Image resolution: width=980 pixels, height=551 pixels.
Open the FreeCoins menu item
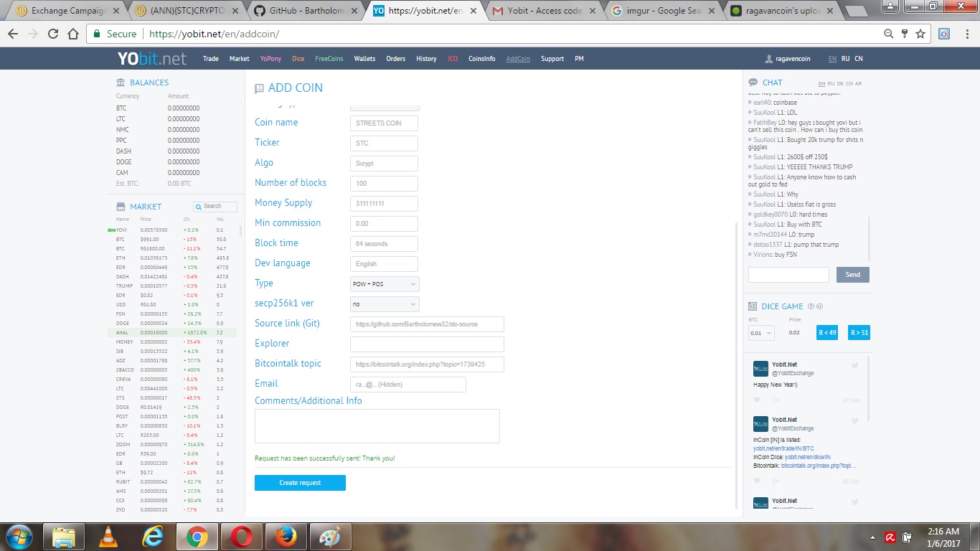pos(329,59)
